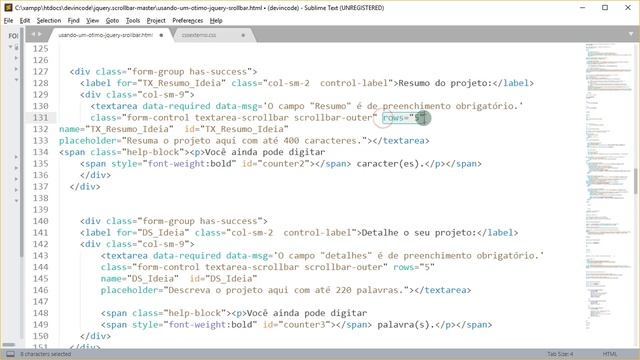Click 'Resumo do projeto:' label text on line 128

pyautogui.click(x=445, y=83)
